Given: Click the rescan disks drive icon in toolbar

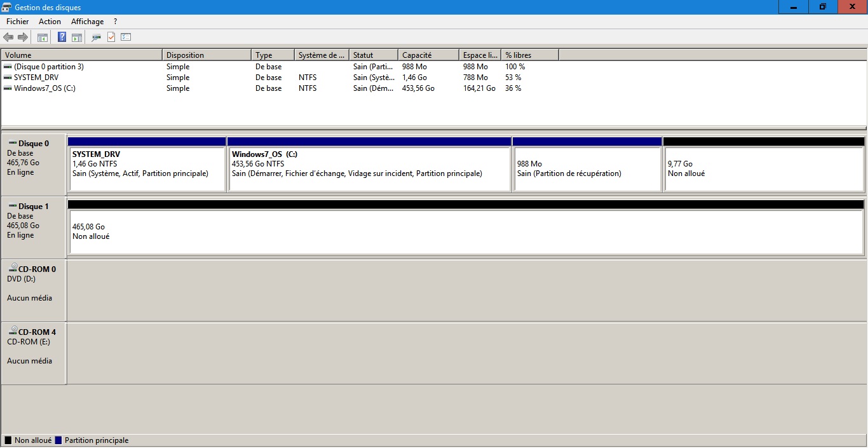Looking at the screenshot, I should click(x=96, y=37).
